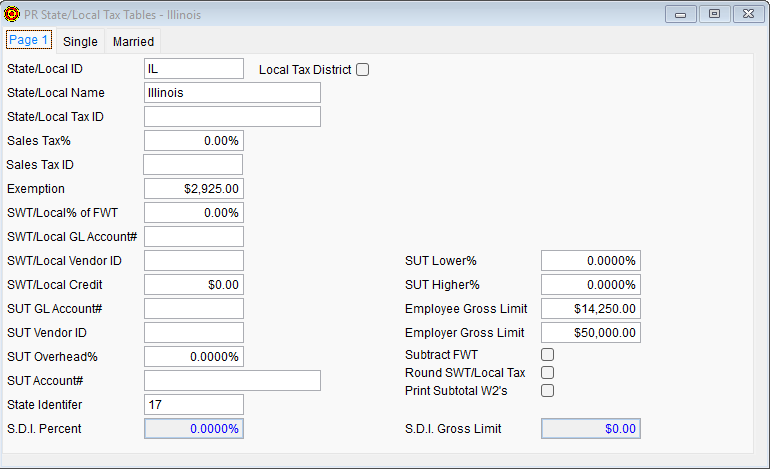Screen dimensions: 772x473
Task: Select the SWT/Local Credit field
Action: click(194, 284)
